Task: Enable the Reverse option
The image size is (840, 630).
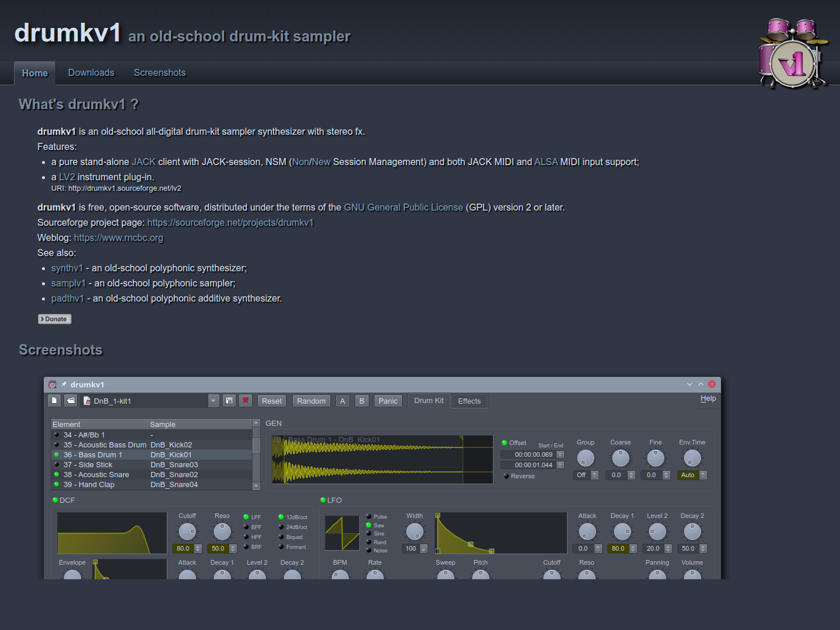Action: (519, 476)
